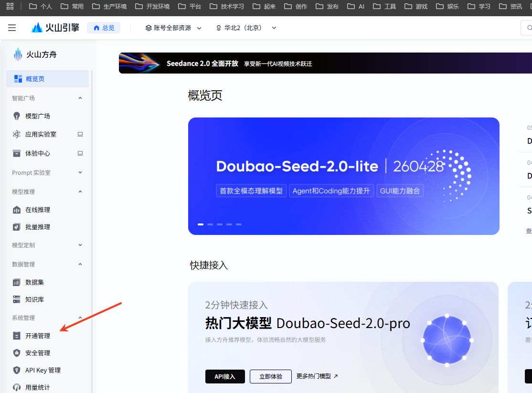Open the 资讯 bookmark folder

tap(511, 6)
